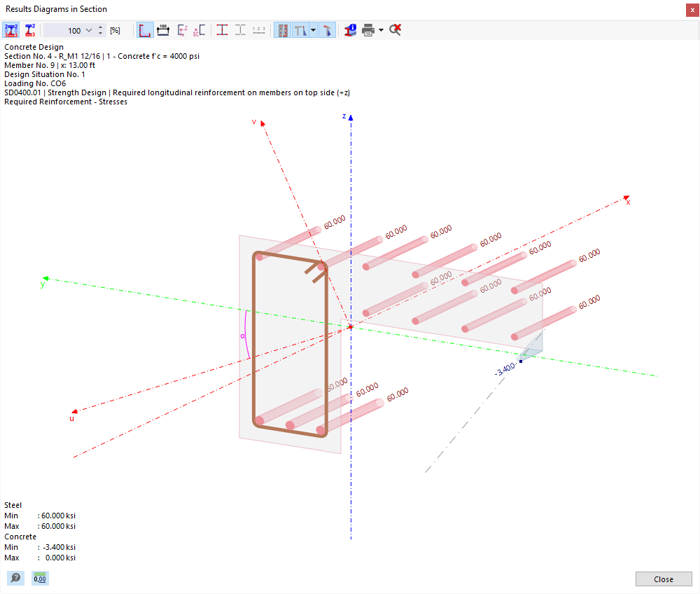Open section info with blue i icon
The width and height of the screenshot is (700, 594).
350,30
